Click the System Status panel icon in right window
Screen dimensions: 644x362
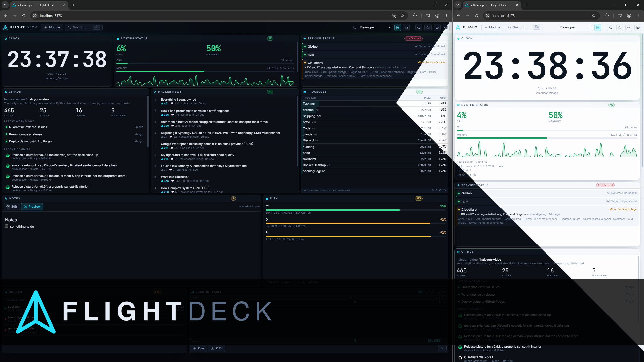point(458,105)
